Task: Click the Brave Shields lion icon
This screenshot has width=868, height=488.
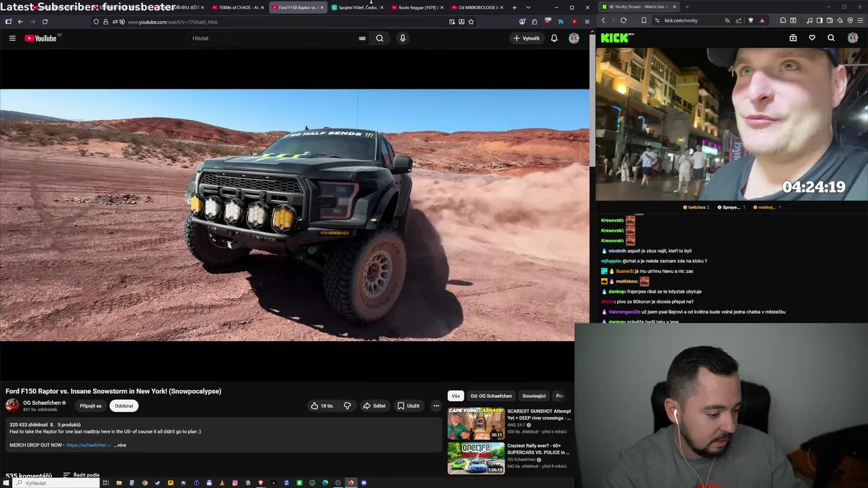Action: click(751, 20)
